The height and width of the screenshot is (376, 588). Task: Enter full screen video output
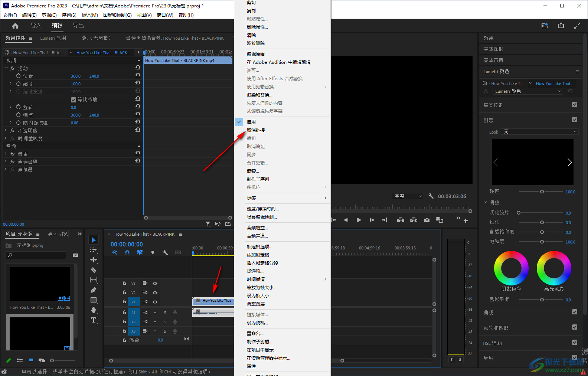(x=577, y=26)
